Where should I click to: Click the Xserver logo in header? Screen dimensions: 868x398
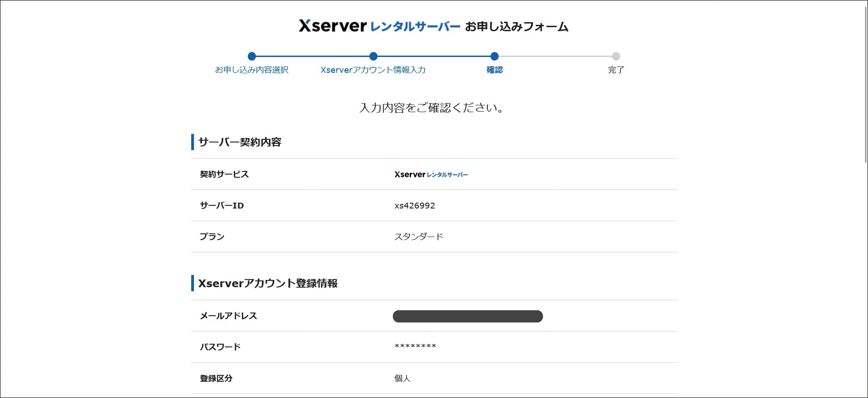[333, 26]
